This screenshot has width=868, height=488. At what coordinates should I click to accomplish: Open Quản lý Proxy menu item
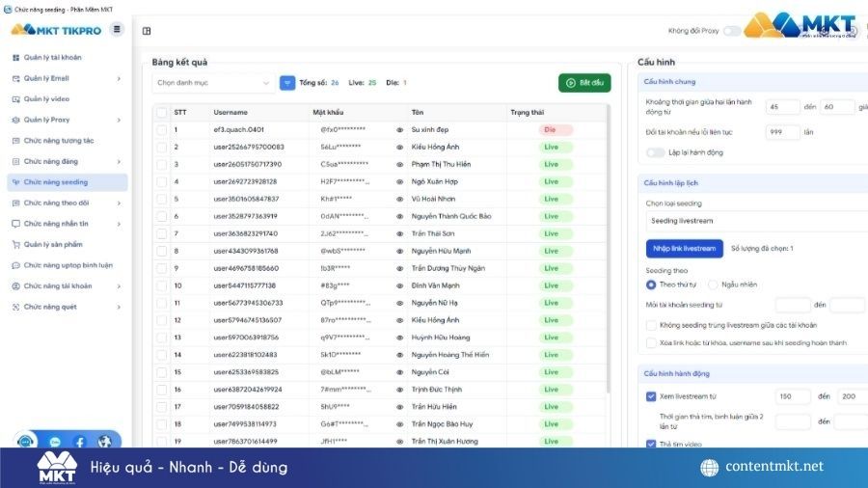click(67, 120)
